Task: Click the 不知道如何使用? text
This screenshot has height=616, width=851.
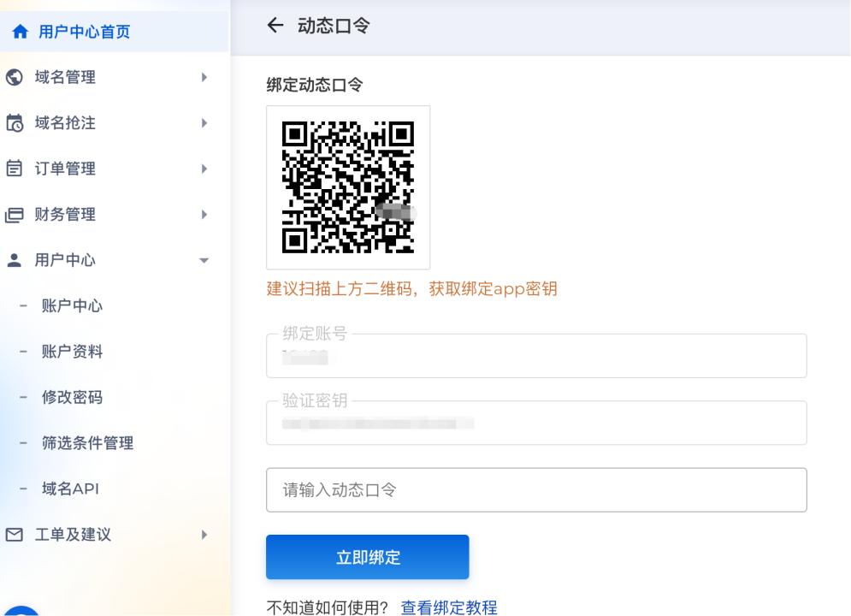Action: click(x=328, y=607)
